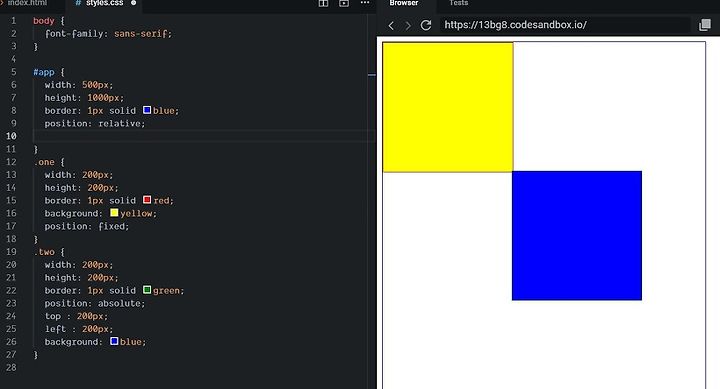Refresh the preview browser
This screenshot has height=389, width=720.
click(x=426, y=25)
